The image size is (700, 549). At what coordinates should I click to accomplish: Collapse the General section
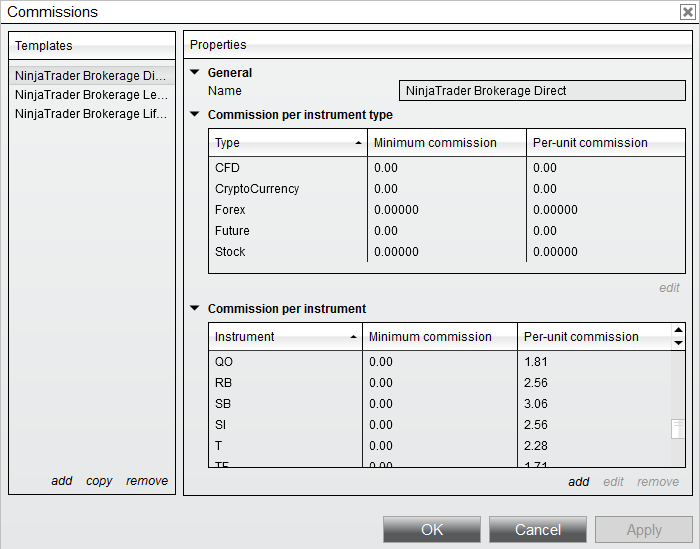click(195, 72)
